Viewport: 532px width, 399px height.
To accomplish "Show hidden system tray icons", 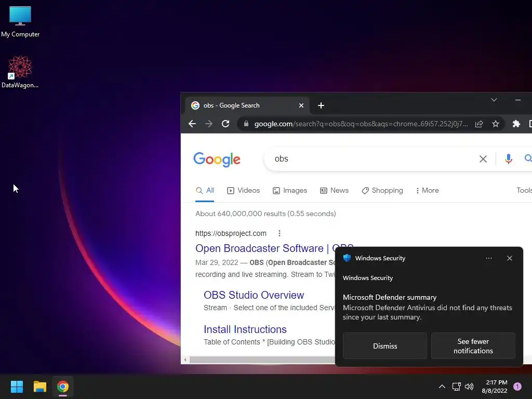I will click(x=442, y=387).
